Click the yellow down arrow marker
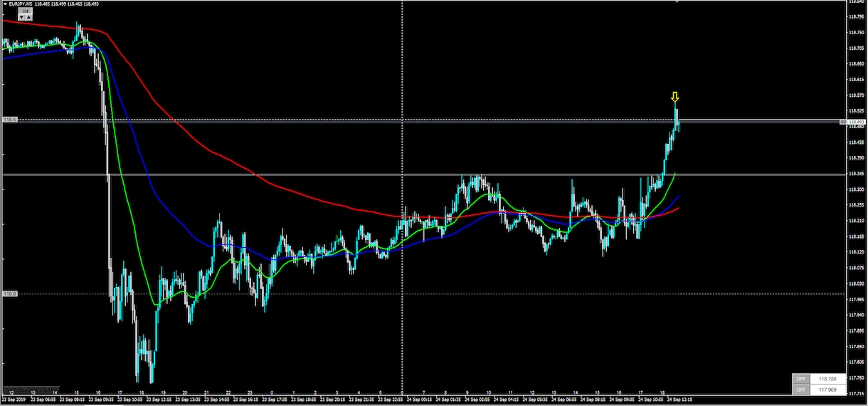Image resolution: width=868 pixels, height=406 pixels. [675, 97]
